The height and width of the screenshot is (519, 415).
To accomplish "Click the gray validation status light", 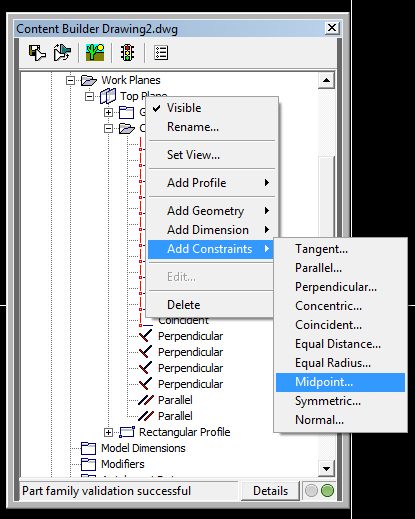I will (x=311, y=491).
